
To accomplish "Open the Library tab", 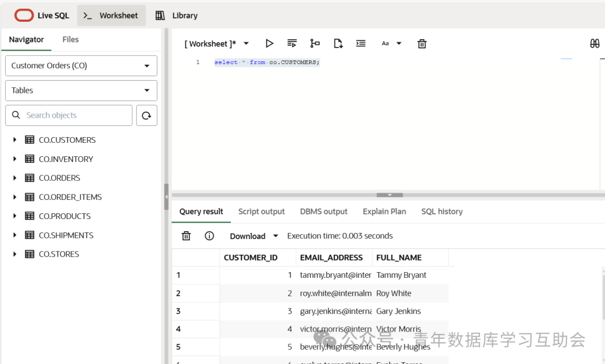I will pos(176,16).
